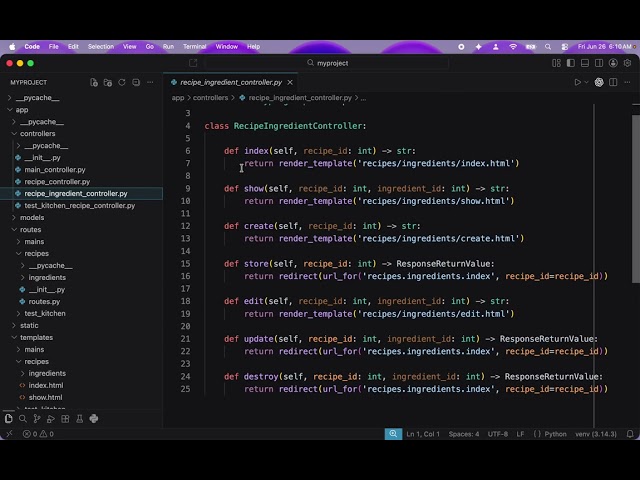Open the Go menu
The height and width of the screenshot is (480, 640).
[x=150, y=47]
